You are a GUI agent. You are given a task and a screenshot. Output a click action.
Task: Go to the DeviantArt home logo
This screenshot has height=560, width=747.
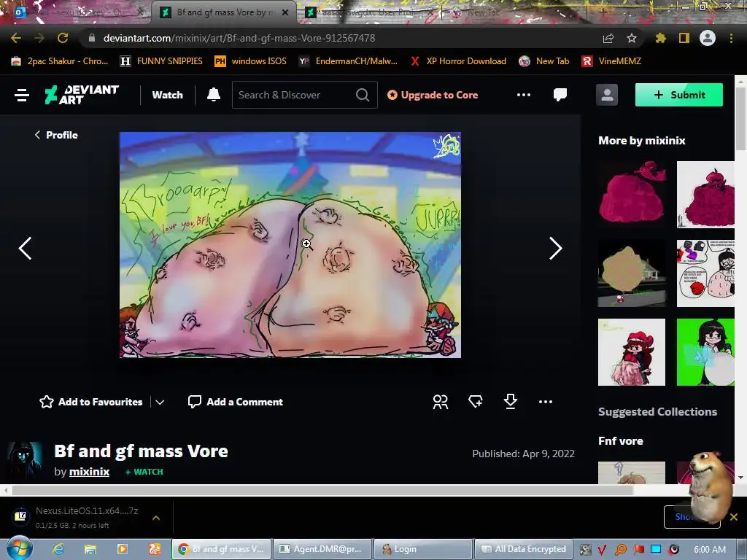[82, 95]
